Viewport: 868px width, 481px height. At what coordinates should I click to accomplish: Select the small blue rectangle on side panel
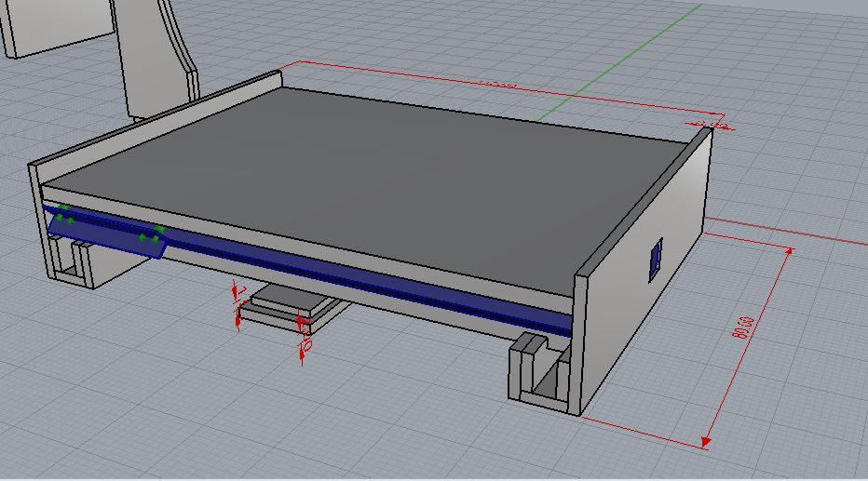pos(656,260)
